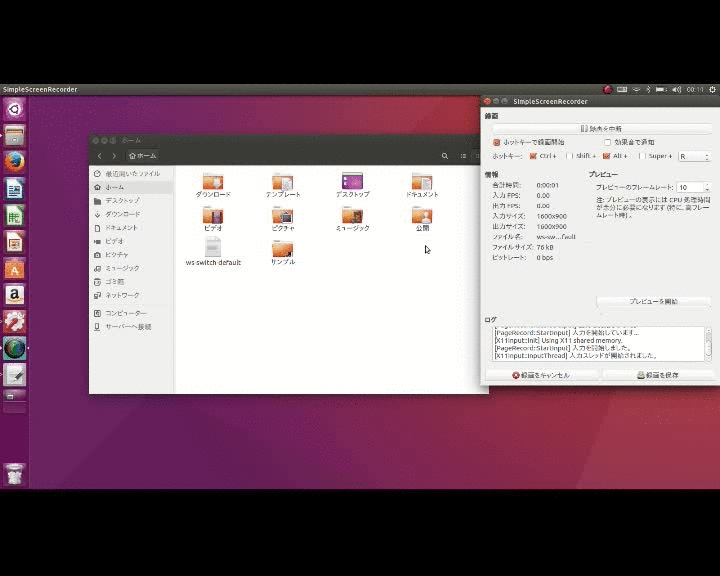720x576 pixels.
Task: Open the ダウンロード folder icon
Action: pyautogui.click(x=213, y=181)
